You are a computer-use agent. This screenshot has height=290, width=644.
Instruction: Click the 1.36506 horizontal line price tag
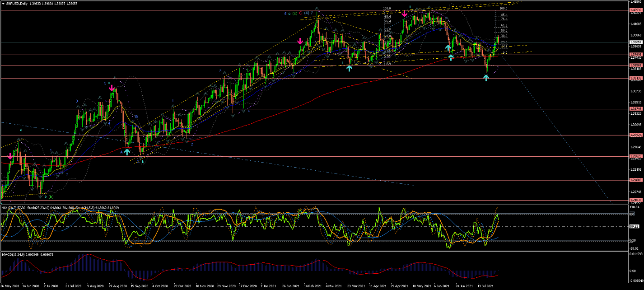(x=636, y=65)
